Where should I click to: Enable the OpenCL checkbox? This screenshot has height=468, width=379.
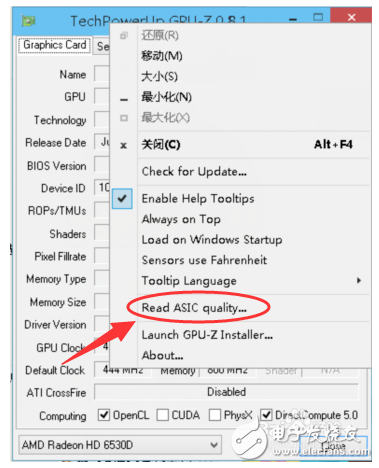pos(104,415)
